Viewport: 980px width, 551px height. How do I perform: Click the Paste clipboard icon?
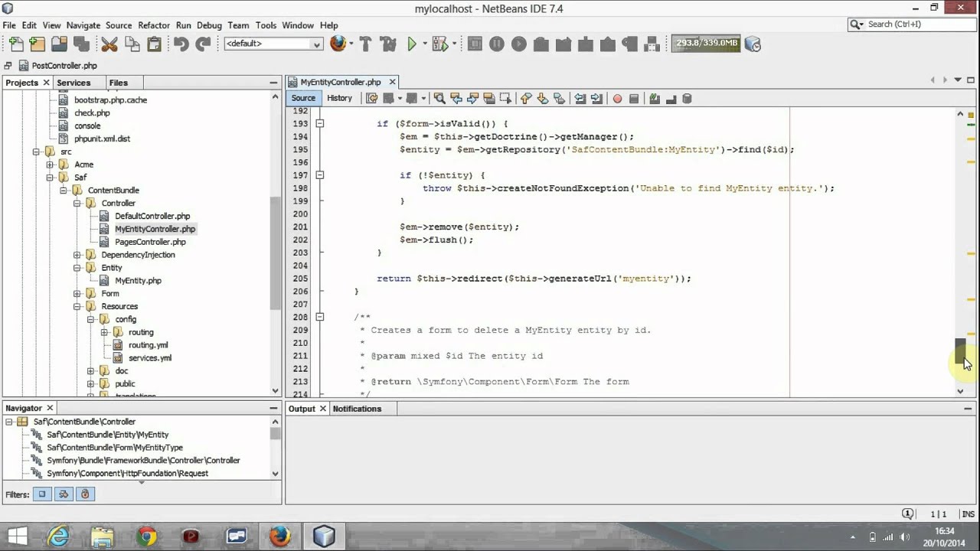tap(154, 44)
